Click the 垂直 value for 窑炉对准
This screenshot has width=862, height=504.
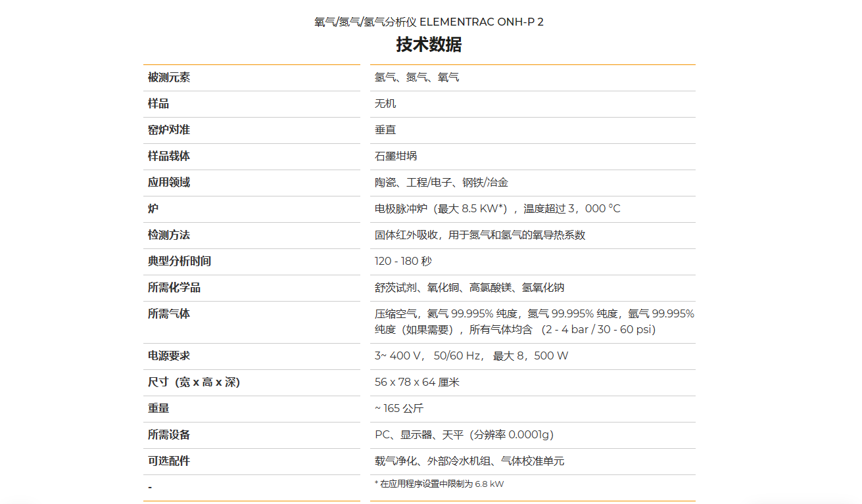point(385,130)
